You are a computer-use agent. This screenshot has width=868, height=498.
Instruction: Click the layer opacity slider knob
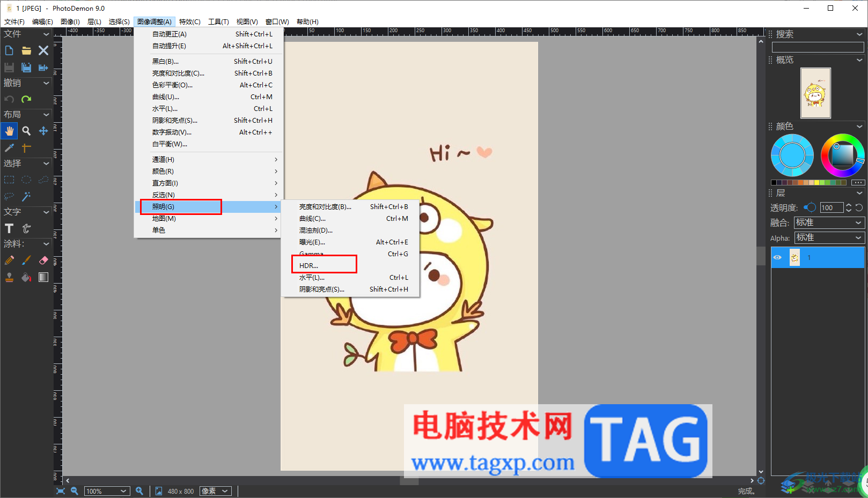pyautogui.click(x=811, y=208)
